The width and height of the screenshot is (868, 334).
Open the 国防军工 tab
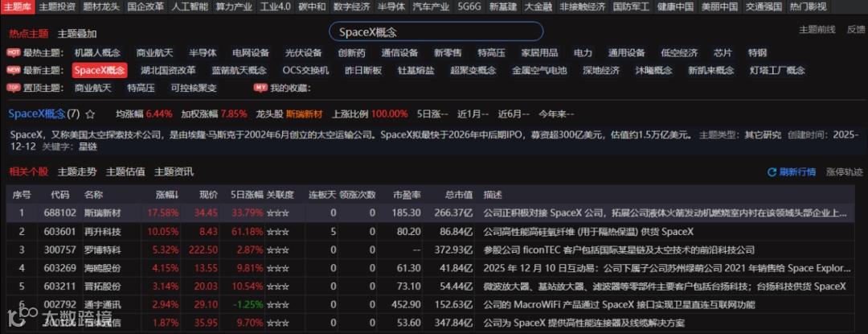(633, 6)
